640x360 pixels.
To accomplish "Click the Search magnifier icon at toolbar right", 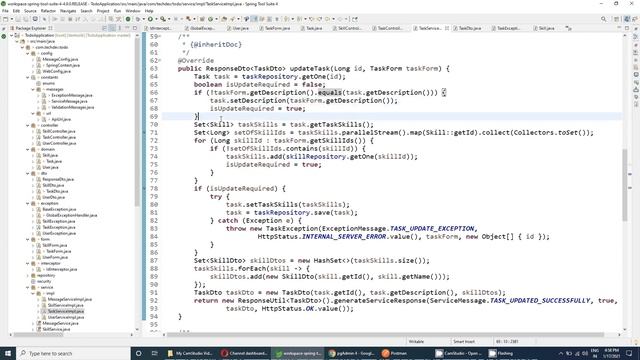I will [x=604, y=19].
